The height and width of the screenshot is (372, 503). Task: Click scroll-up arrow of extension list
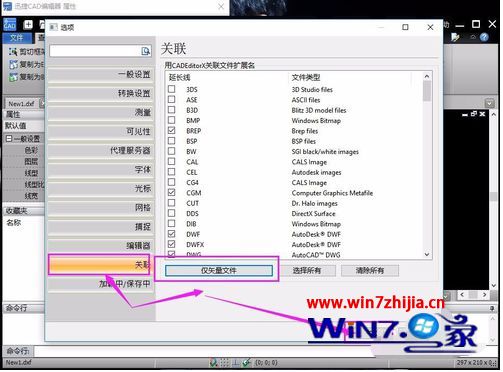[x=427, y=77]
